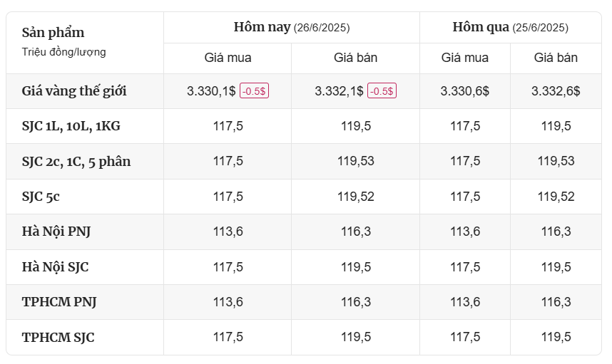612x364 pixels.
Task: Click the -0.5$ badge beside 3.330,1$
Action: click(x=254, y=90)
